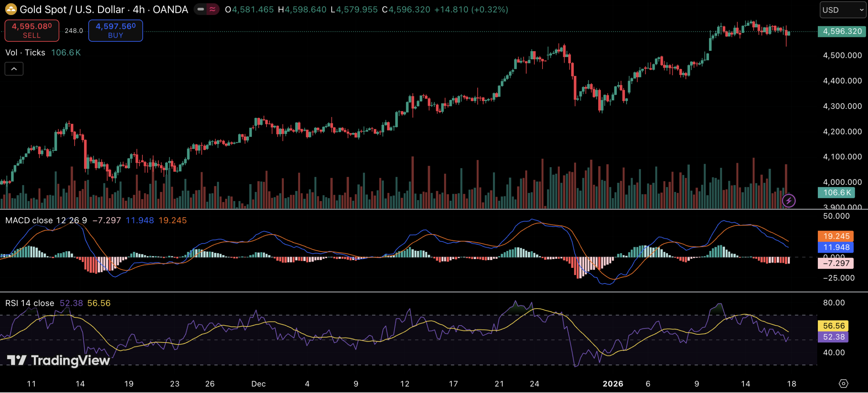
Task: Select the MACD close 12 26 9 legend
Action: pyautogui.click(x=46, y=220)
